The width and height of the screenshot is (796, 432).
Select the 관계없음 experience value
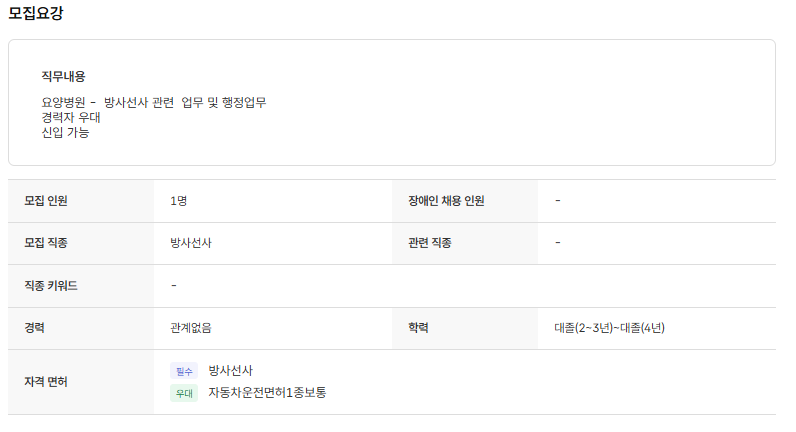coord(191,328)
